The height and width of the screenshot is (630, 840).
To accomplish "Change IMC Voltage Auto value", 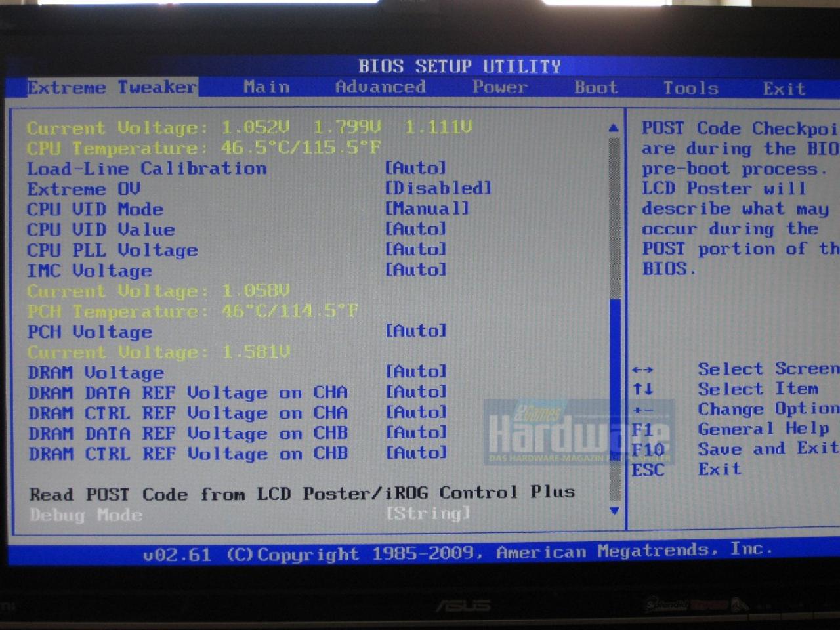I will 415,270.
